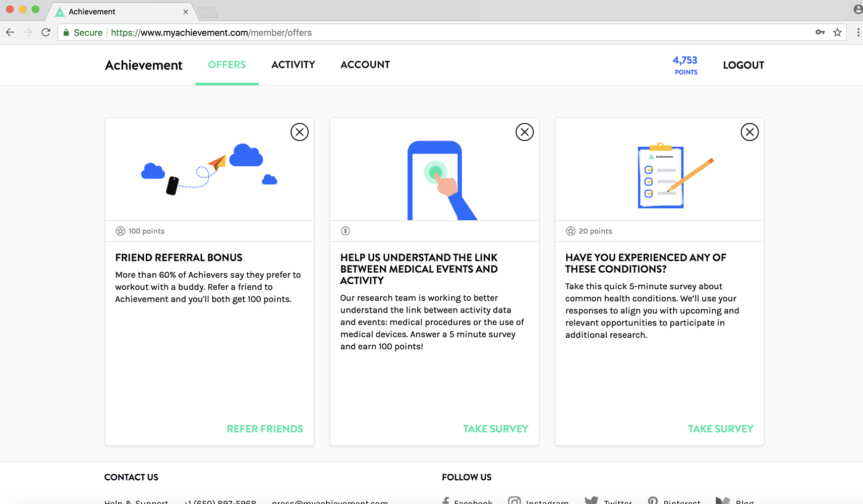Reload the page with refresh icon

(x=46, y=32)
